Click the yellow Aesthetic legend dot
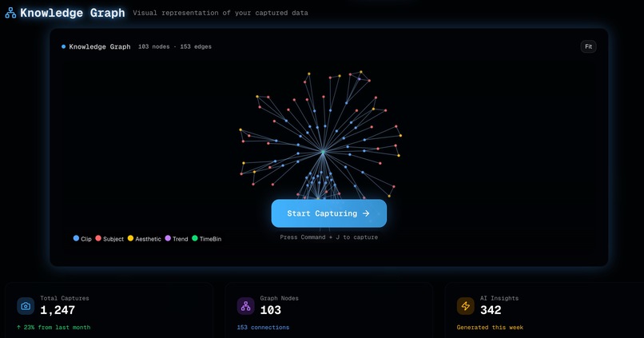 click(x=130, y=238)
